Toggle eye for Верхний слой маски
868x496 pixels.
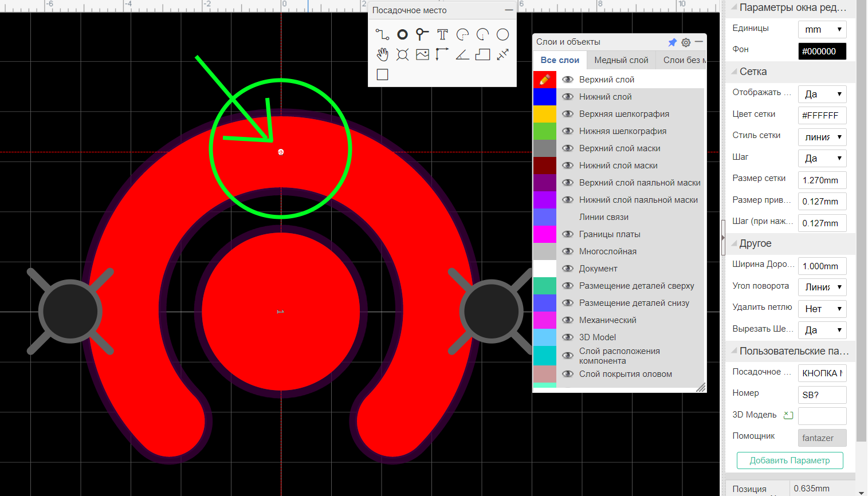[568, 148]
